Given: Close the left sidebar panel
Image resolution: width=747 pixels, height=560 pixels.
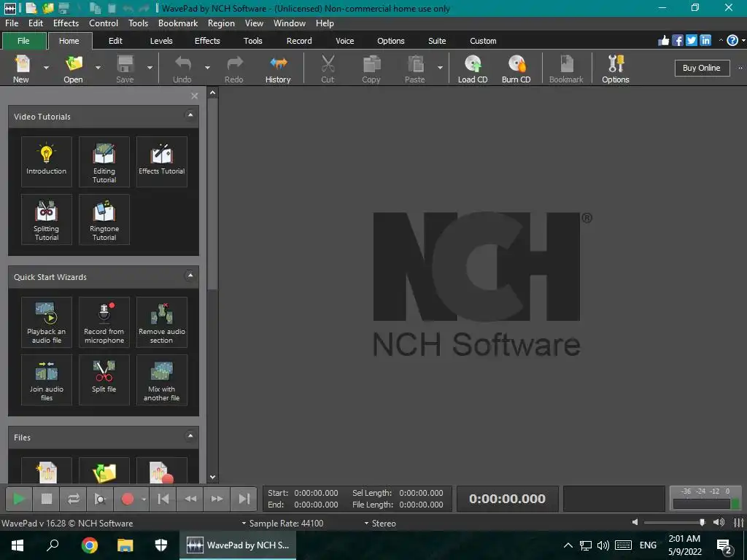Looking at the screenshot, I should pyautogui.click(x=194, y=96).
